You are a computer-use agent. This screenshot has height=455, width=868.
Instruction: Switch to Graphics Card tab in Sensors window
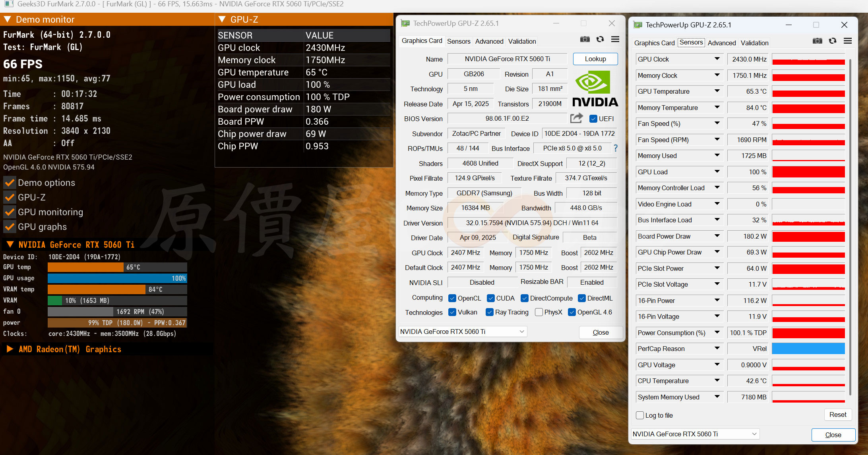[x=654, y=43]
